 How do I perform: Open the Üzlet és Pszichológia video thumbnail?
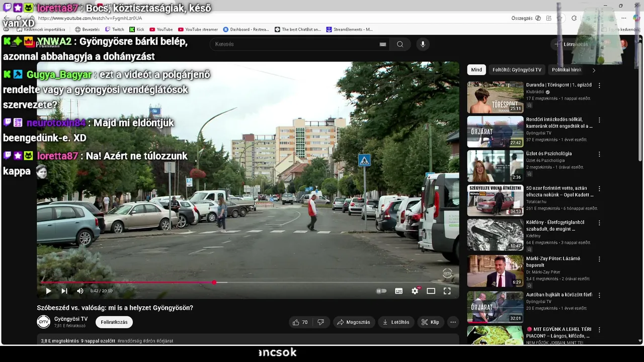(x=495, y=166)
